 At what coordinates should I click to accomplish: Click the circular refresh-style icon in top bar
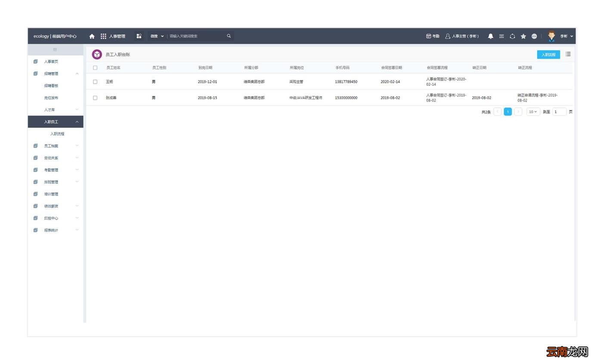(x=512, y=36)
